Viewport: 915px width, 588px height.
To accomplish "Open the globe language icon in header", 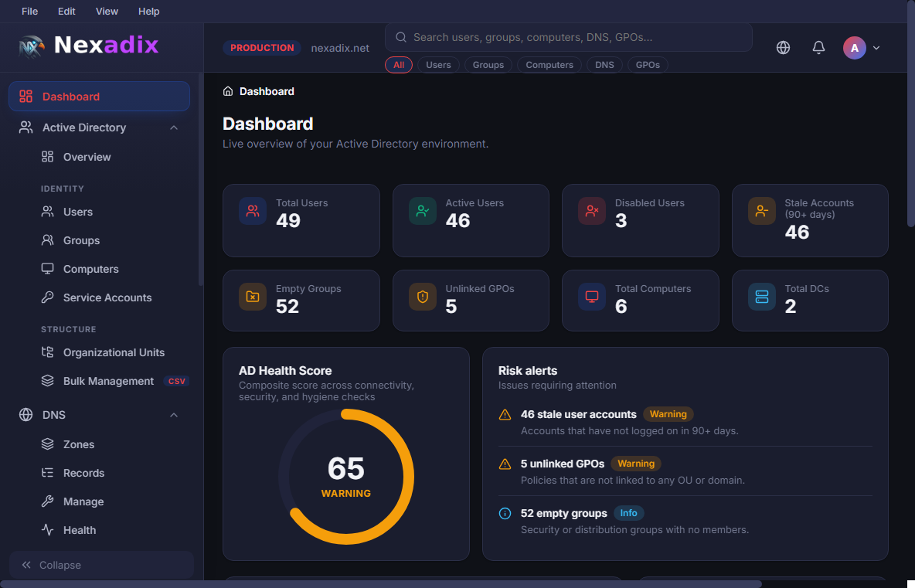I will click(x=783, y=48).
